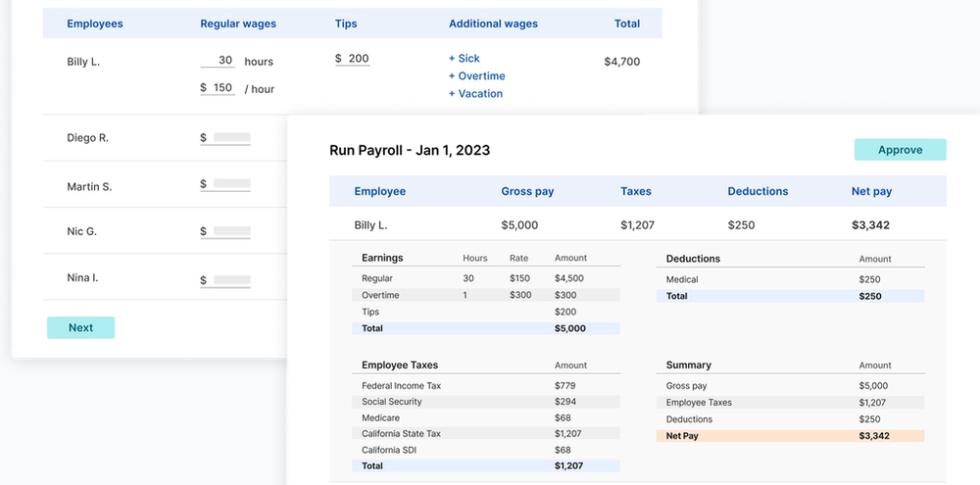This screenshot has width=980, height=485.
Task: Select Nic G. in the employees list
Action: pos(82,231)
